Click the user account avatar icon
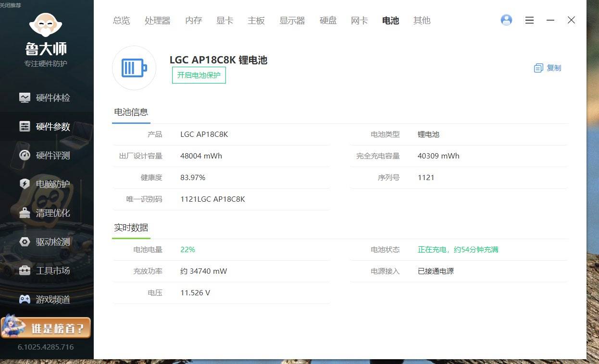Viewport: 599px width, 364px height. pyautogui.click(x=506, y=20)
